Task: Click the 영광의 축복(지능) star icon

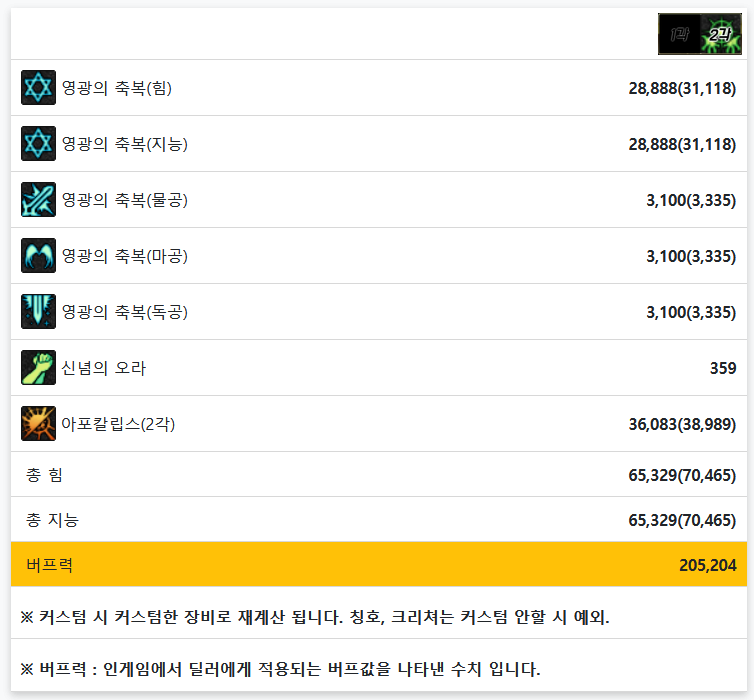Action: point(38,143)
